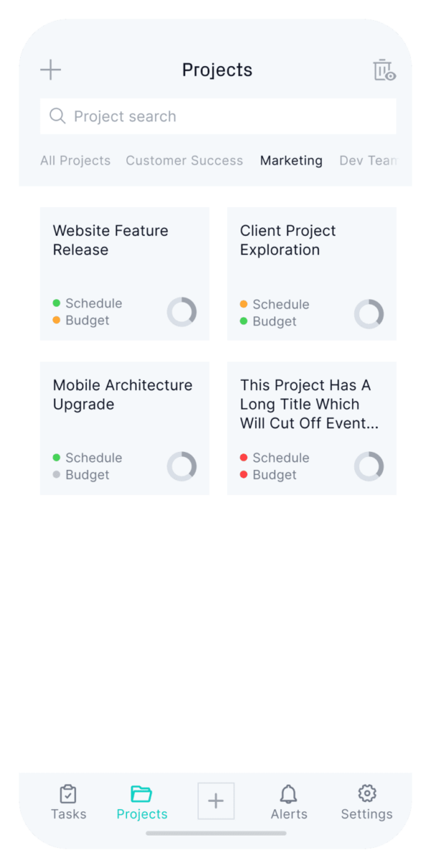
Task: Click the progress ring on Mobile Architecture Upgrade
Action: coord(182,466)
